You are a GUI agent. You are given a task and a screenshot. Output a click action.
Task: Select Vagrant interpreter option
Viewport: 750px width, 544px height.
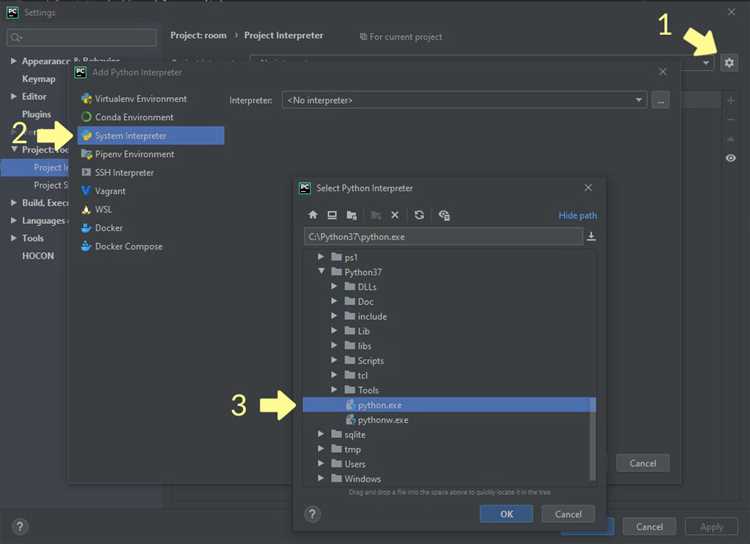(x=151, y=191)
